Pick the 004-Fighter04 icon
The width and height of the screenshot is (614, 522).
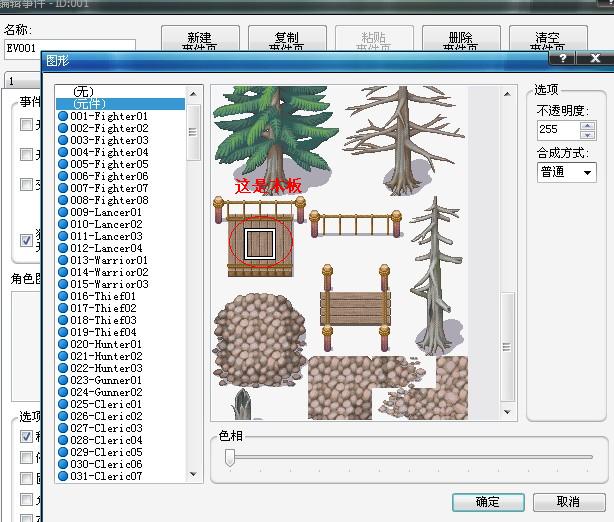tap(63, 152)
